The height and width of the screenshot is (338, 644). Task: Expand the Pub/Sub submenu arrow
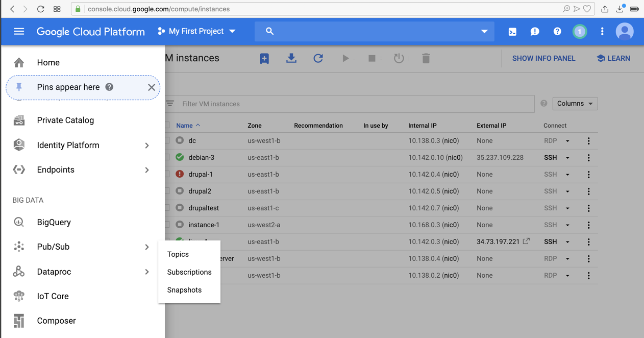(x=147, y=247)
